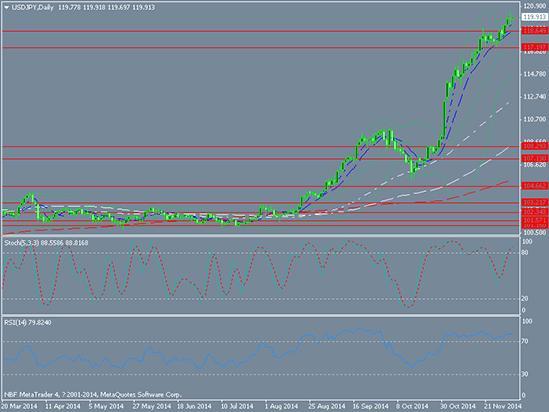Click the 114.780 price scale value
549x412 pixels.
click(x=535, y=74)
